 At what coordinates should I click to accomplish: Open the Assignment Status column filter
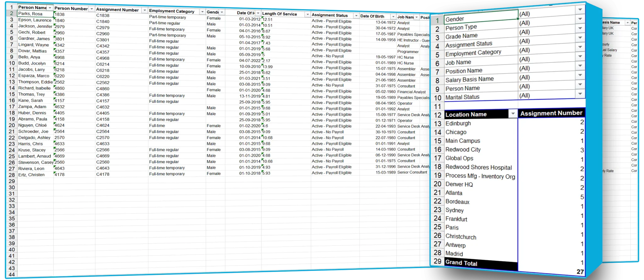tap(356, 16)
